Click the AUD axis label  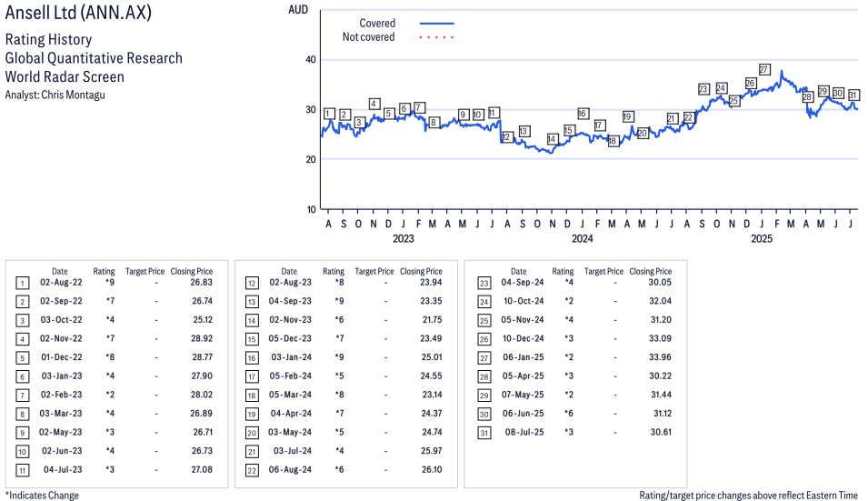pyautogui.click(x=298, y=9)
